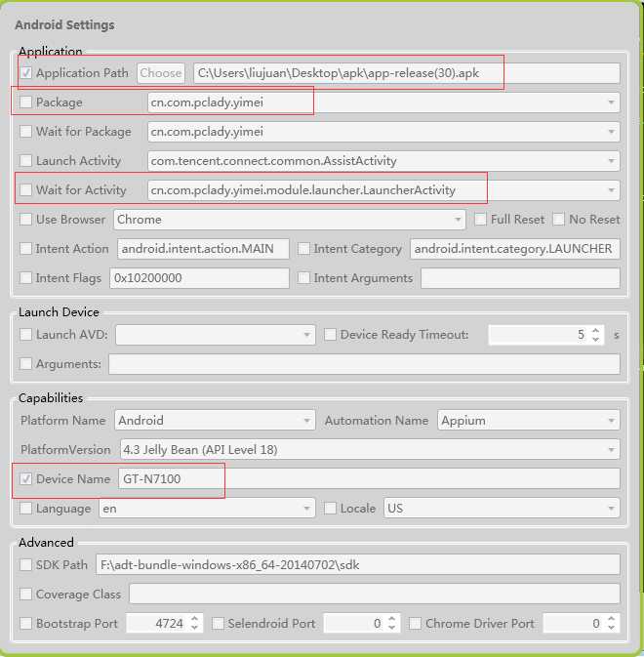Increase Bootstrap Port with up arrow
The height and width of the screenshot is (657, 644).
(x=194, y=619)
